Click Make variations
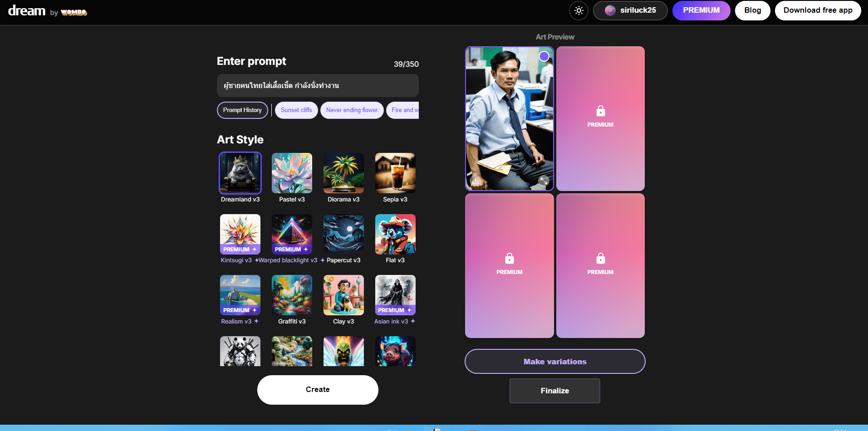The height and width of the screenshot is (431, 868). click(x=554, y=362)
